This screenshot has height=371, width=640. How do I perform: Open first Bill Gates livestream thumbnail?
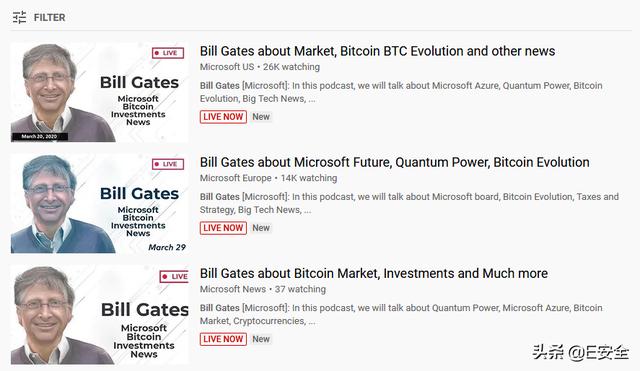point(100,92)
